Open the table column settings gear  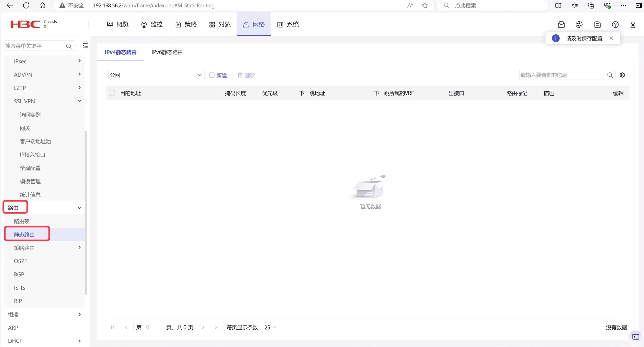click(622, 75)
